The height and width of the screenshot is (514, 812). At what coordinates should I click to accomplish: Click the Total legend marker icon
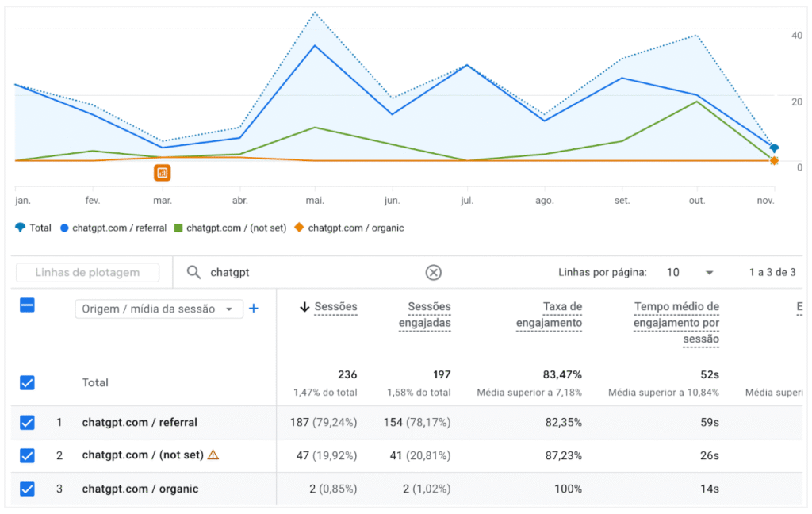tap(20, 228)
